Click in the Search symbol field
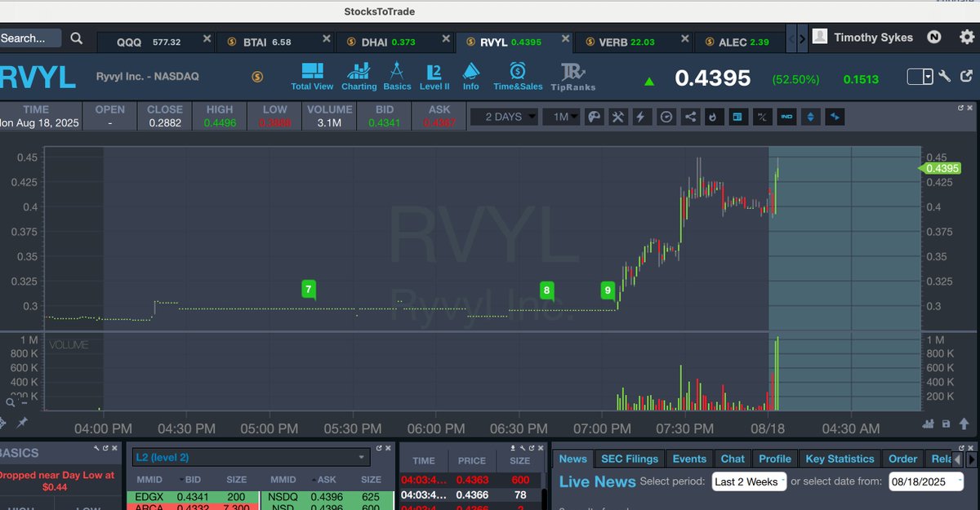The image size is (980, 510). (30, 38)
